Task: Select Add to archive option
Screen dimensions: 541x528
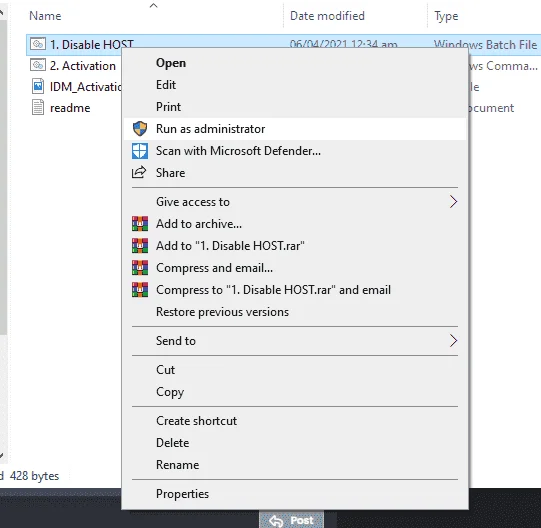Action: point(295,224)
